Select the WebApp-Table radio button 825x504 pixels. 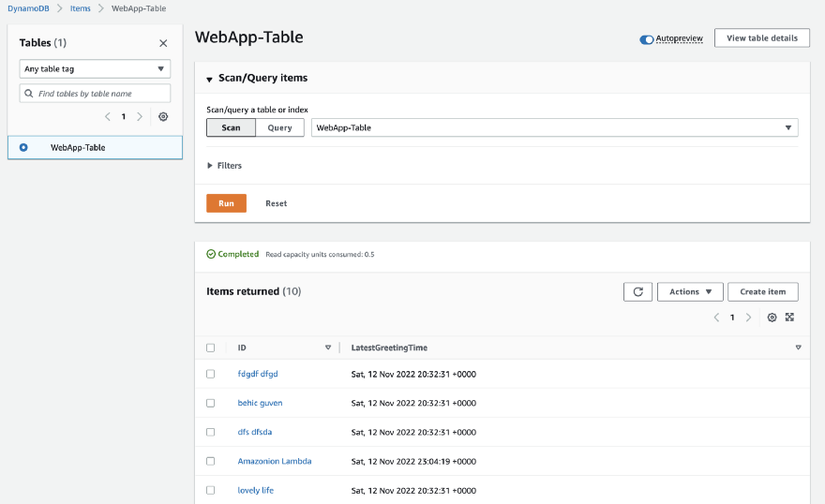click(23, 147)
